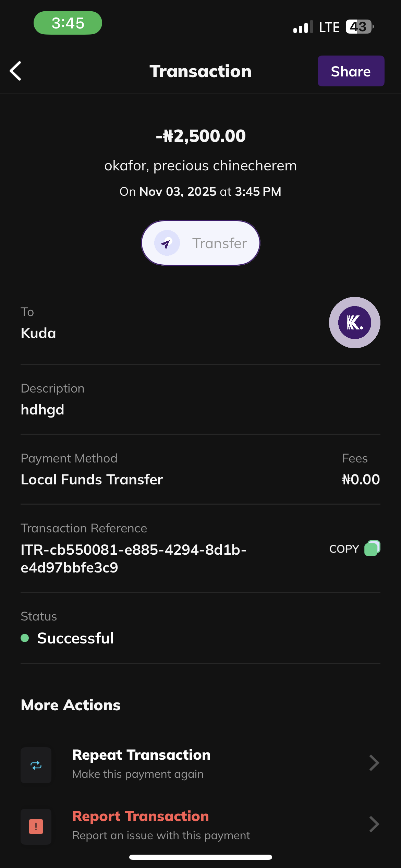Tap the battery status icon
401x868 pixels.
pos(359,27)
